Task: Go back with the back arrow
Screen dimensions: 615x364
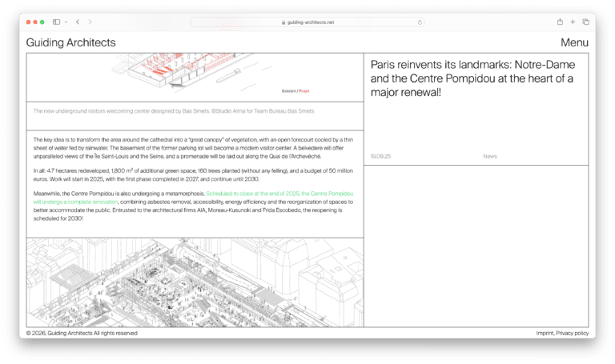Action: tap(78, 22)
